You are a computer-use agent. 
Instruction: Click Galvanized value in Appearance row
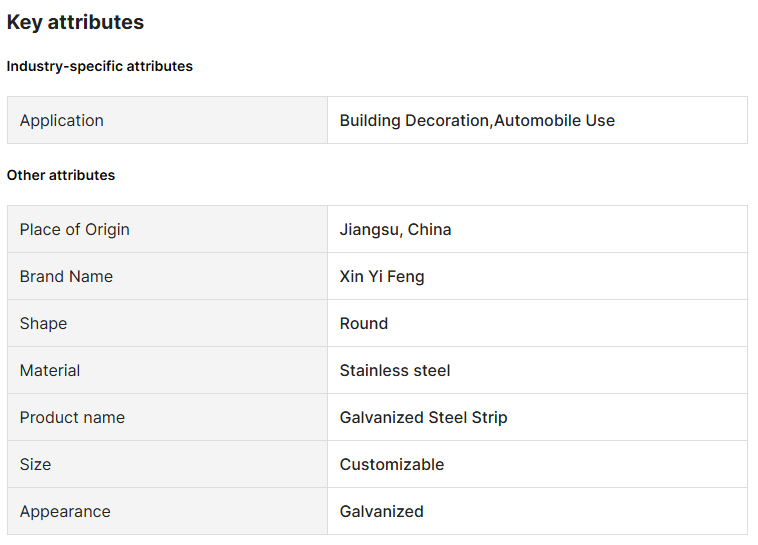tap(381, 511)
